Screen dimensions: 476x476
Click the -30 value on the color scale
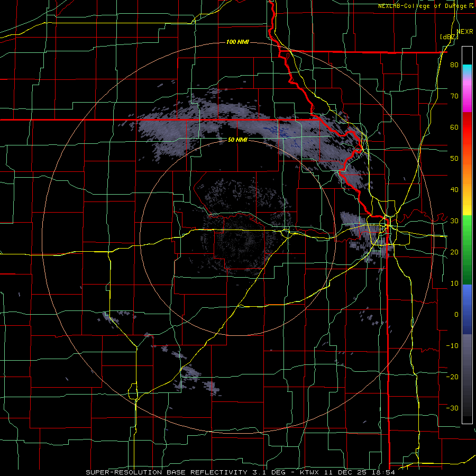point(452,408)
